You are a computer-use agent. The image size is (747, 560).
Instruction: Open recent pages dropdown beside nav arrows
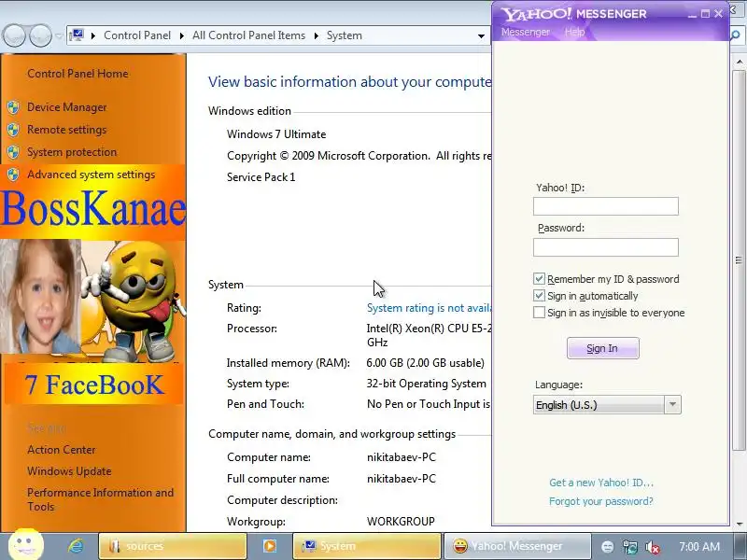point(59,35)
